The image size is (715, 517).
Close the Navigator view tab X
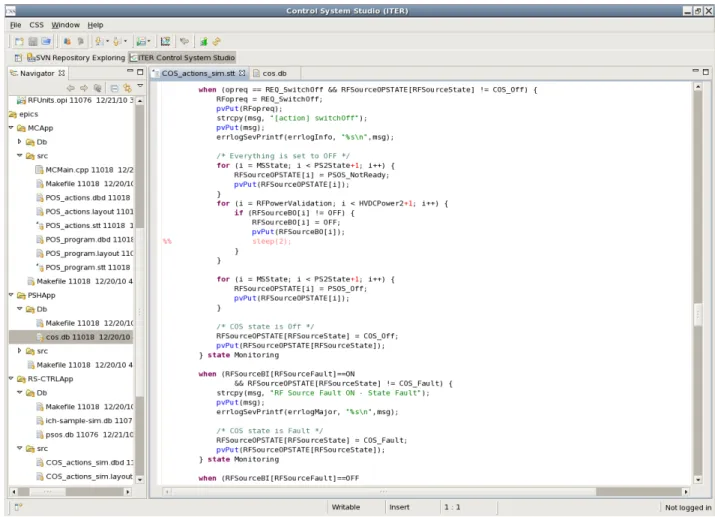[x=62, y=73]
